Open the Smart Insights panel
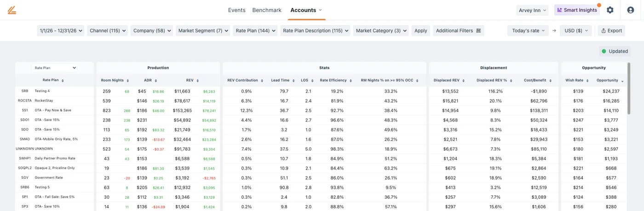This screenshot has width=644, height=211. [x=577, y=10]
